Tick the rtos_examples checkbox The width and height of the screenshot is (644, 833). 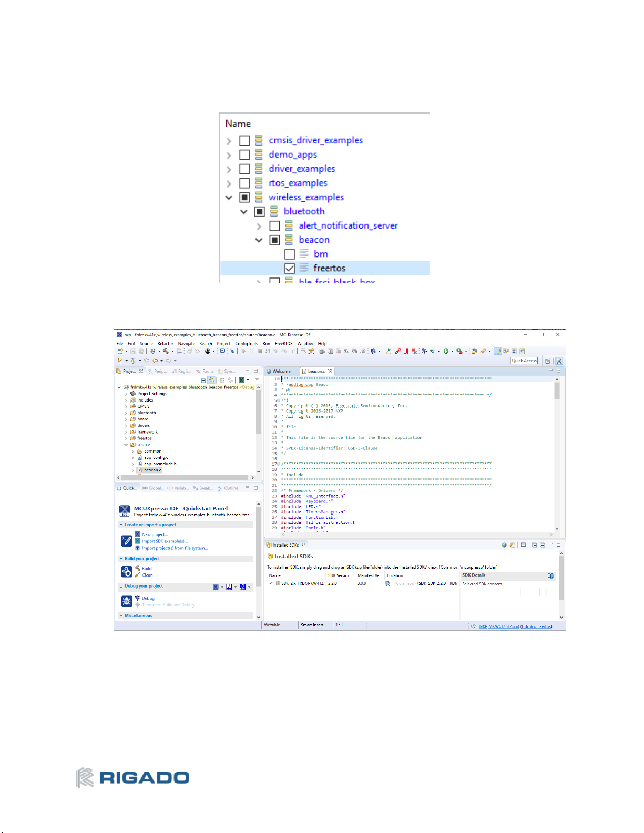[244, 183]
